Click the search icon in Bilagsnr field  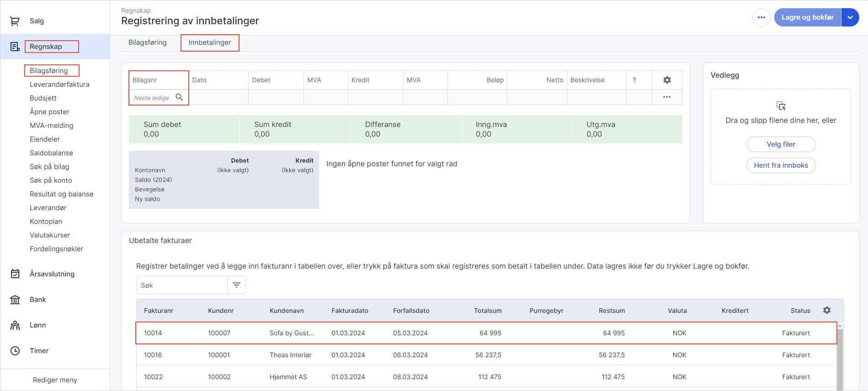pyautogui.click(x=179, y=97)
